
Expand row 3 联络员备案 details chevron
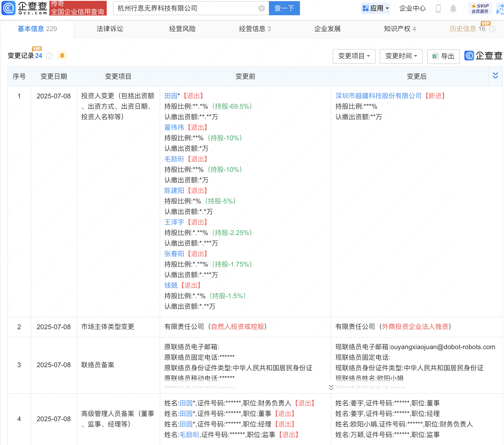331,387
